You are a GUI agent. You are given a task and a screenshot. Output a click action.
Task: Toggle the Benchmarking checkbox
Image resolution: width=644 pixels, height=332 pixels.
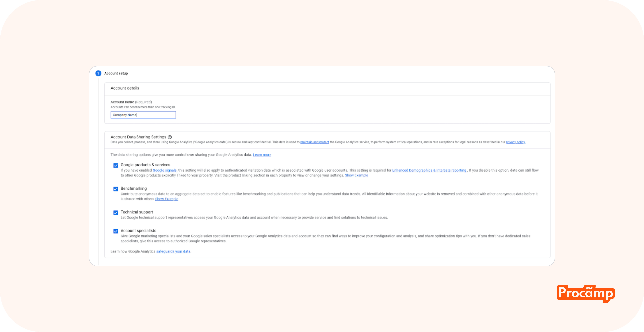116,189
